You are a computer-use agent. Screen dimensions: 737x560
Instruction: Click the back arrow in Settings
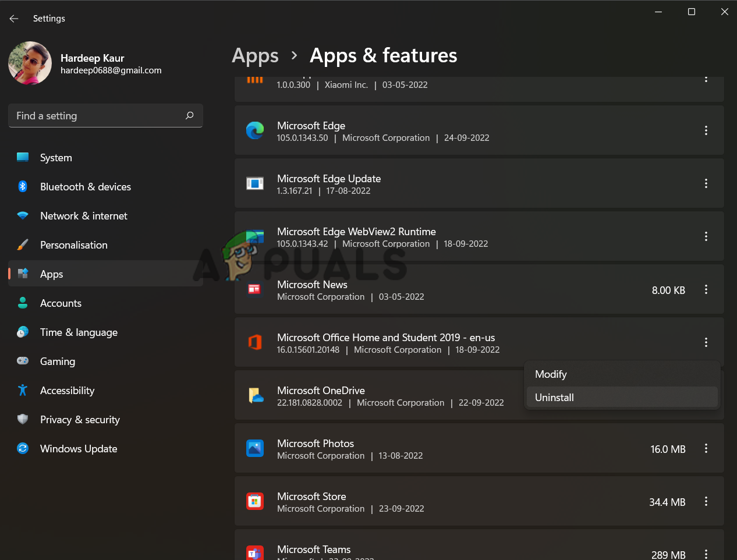click(x=14, y=19)
